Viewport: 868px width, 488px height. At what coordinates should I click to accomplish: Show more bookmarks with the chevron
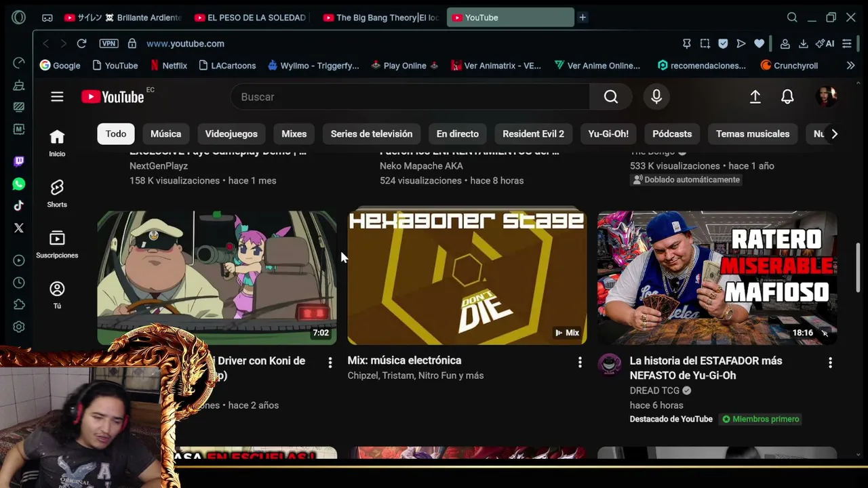[850, 66]
